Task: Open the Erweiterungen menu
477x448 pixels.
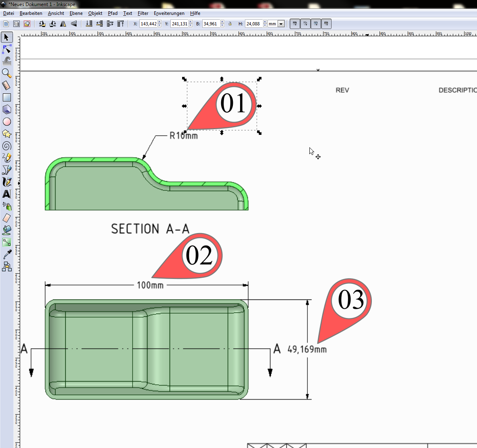Action: pos(169,13)
